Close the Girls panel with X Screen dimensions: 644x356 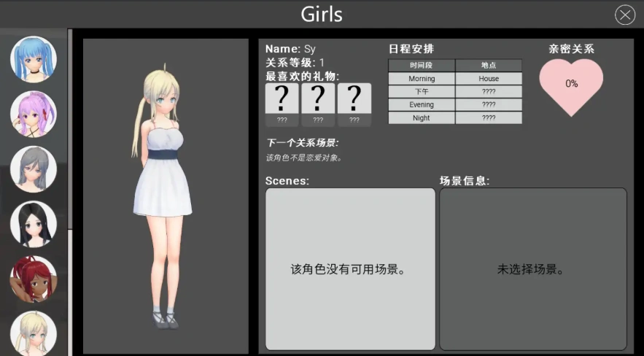[625, 15]
